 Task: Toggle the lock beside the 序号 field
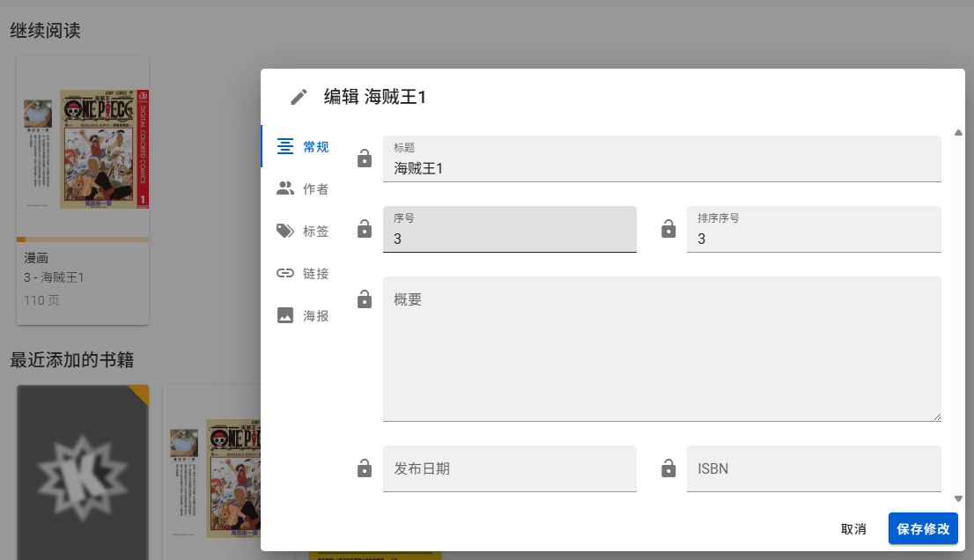coord(365,229)
